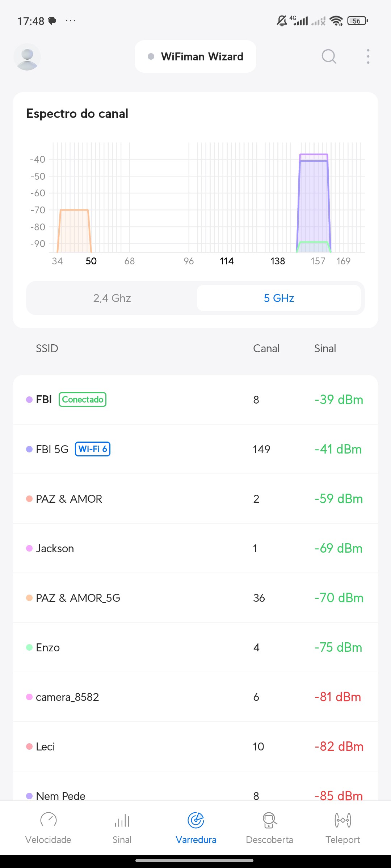Image resolution: width=391 pixels, height=868 pixels.
Task: Tap the purple dot beside Jackson
Action: tap(29, 549)
